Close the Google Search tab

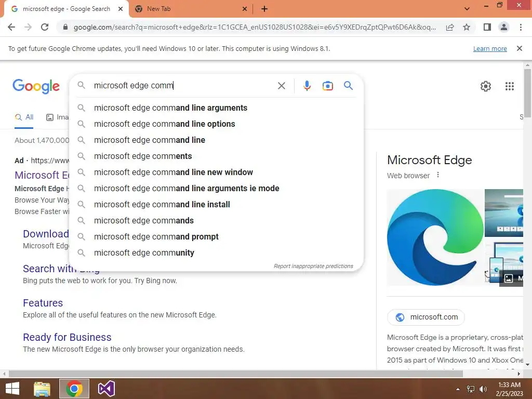click(x=120, y=9)
